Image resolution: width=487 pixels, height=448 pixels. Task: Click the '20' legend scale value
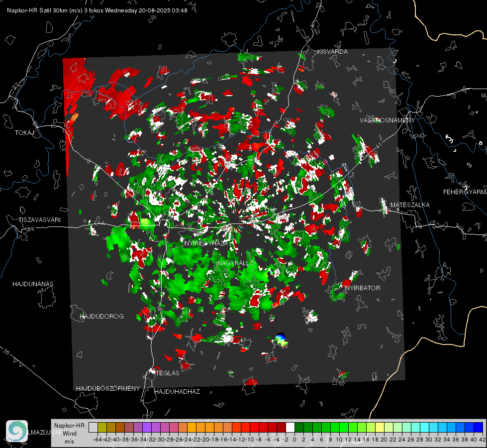click(x=384, y=440)
